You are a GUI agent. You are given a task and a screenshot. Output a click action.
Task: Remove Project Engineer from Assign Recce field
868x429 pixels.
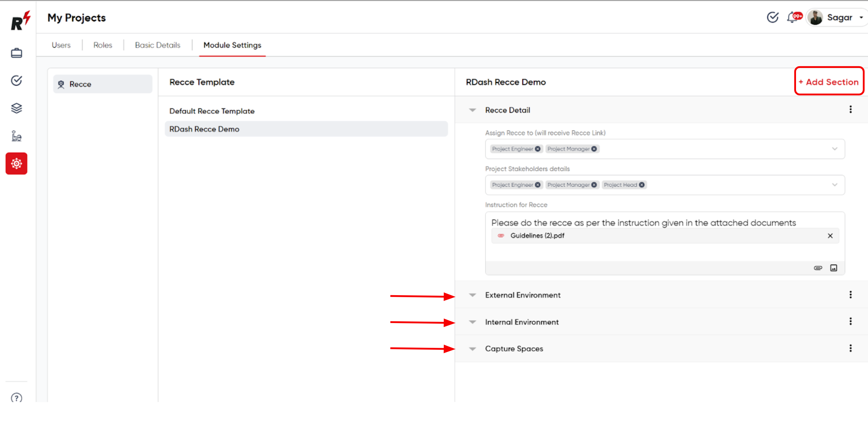tap(538, 149)
